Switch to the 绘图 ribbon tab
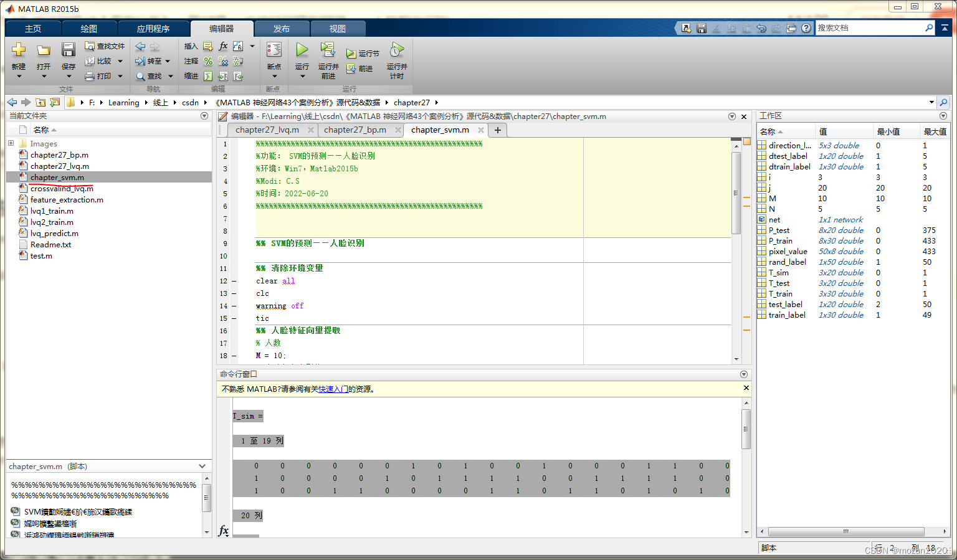 [89, 29]
